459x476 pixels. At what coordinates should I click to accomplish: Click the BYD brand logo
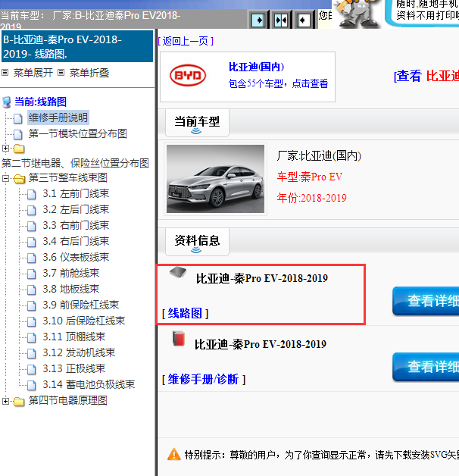click(188, 75)
